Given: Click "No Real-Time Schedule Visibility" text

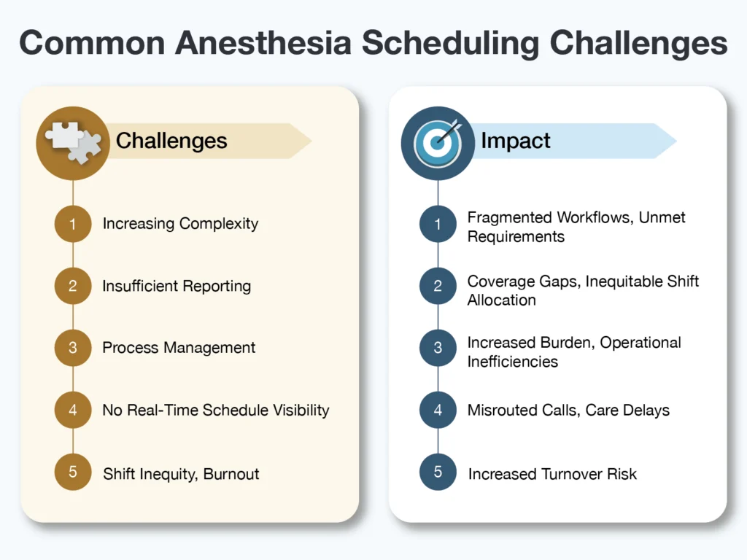Looking at the screenshot, I should click(x=216, y=411).
